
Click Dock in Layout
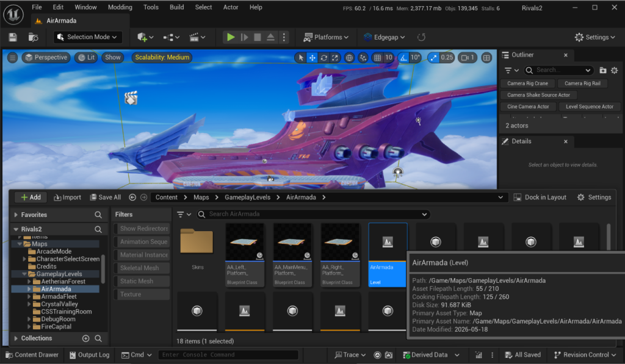pyautogui.click(x=540, y=197)
